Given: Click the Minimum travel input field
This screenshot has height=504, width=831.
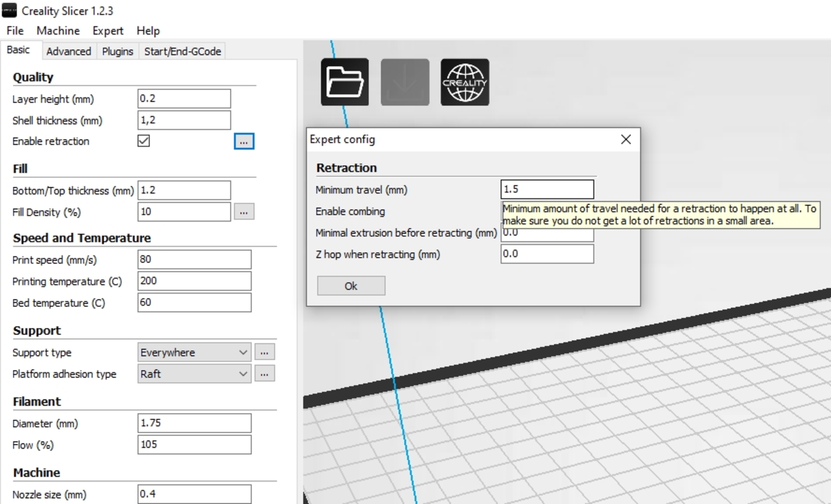Looking at the screenshot, I should point(547,189).
